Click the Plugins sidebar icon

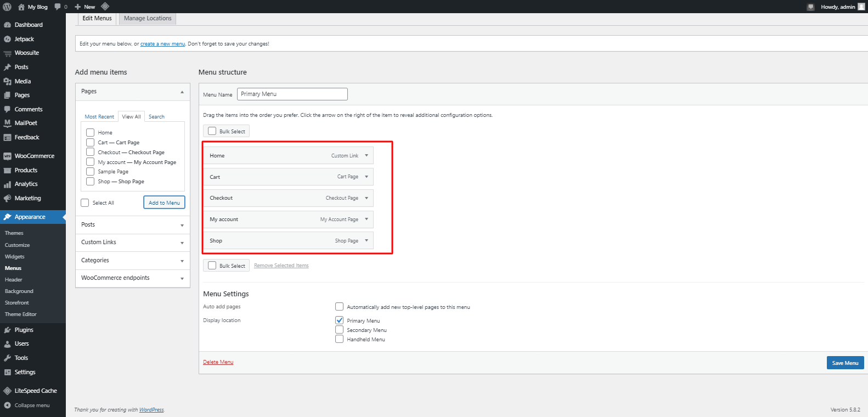(7, 330)
